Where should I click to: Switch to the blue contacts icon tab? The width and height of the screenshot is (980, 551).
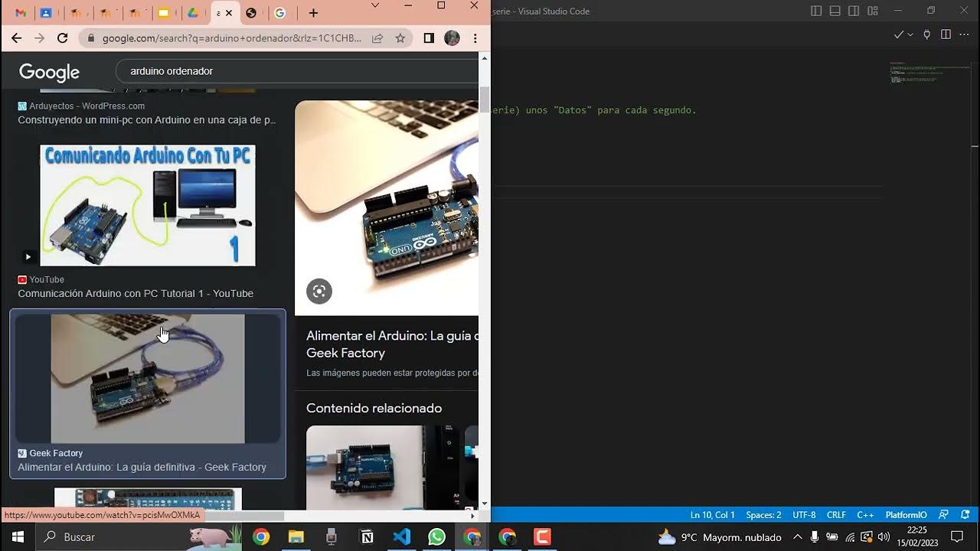(45, 13)
